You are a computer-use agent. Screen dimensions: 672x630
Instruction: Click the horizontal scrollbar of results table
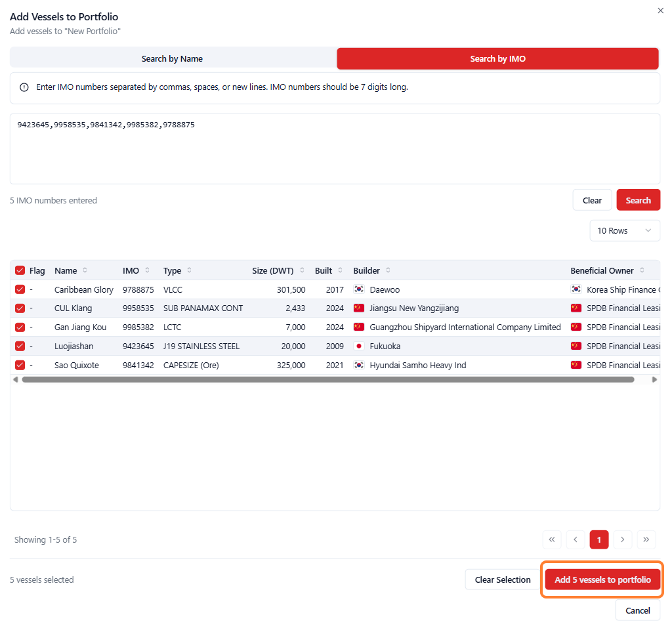pos(328,380)
